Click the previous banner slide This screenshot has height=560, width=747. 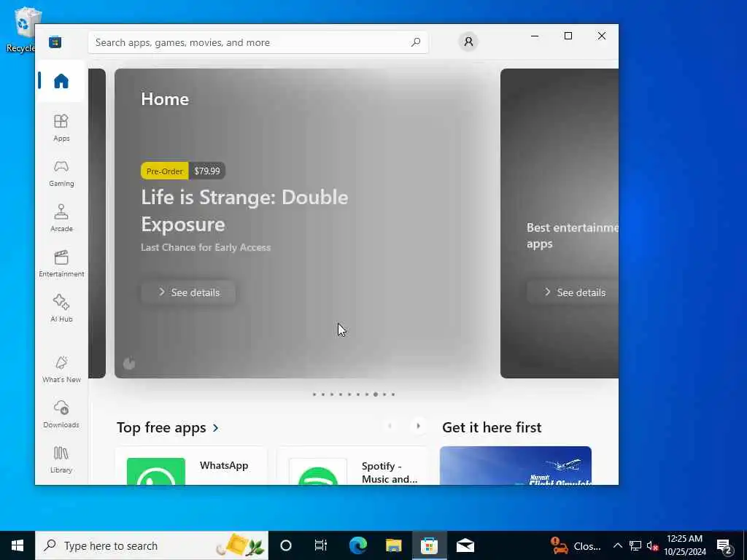pyautogui.click(x=97, y=223)
